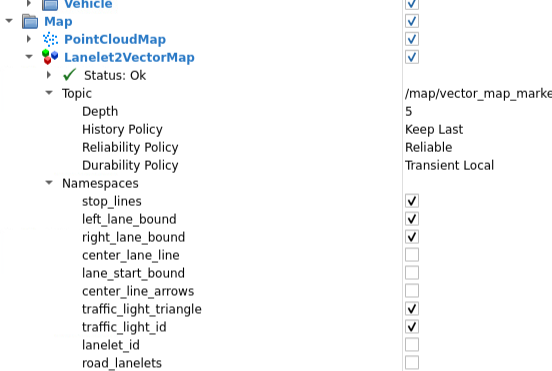Open the Keep Last history policy value
Viewport: 552px width, 371px height.
click(x=434, y=130)
